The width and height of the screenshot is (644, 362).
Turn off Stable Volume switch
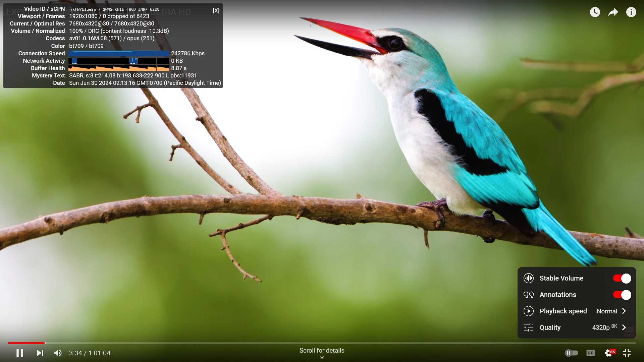tap(622, 278)
